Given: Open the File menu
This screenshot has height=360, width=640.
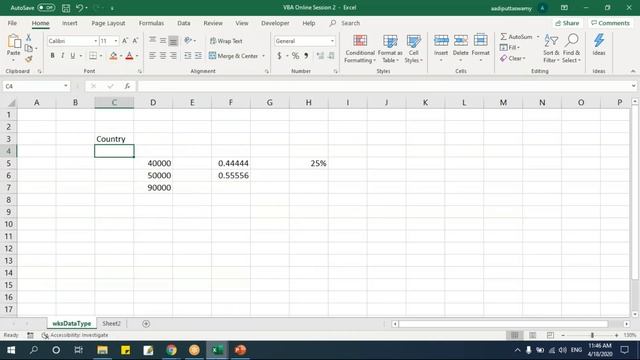Looking at the screenshot, I should 12,23.
